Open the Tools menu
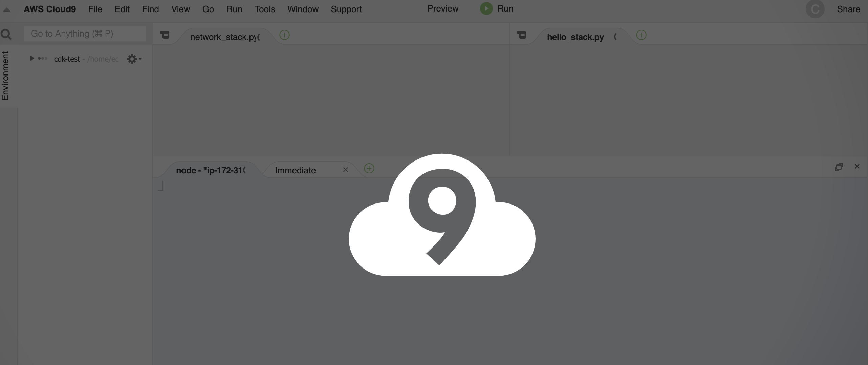Viewport: 868px width, 365px height. (265, 9)
